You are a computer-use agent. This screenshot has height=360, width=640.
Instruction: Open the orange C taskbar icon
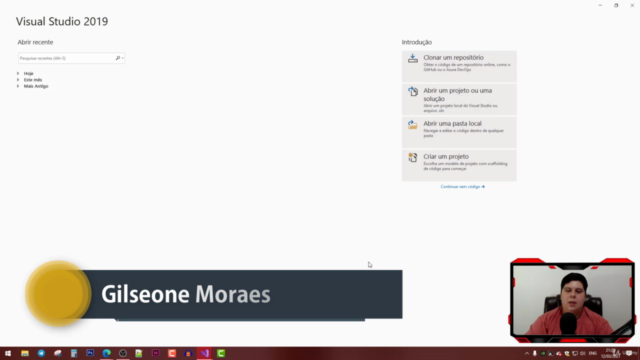pyautogui.click(x=172, y=353)
